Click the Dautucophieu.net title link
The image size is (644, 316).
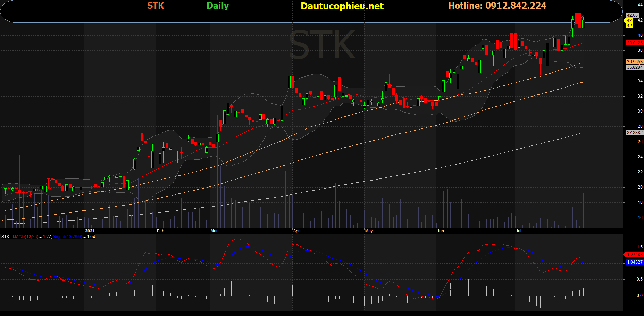click(342, 6)
